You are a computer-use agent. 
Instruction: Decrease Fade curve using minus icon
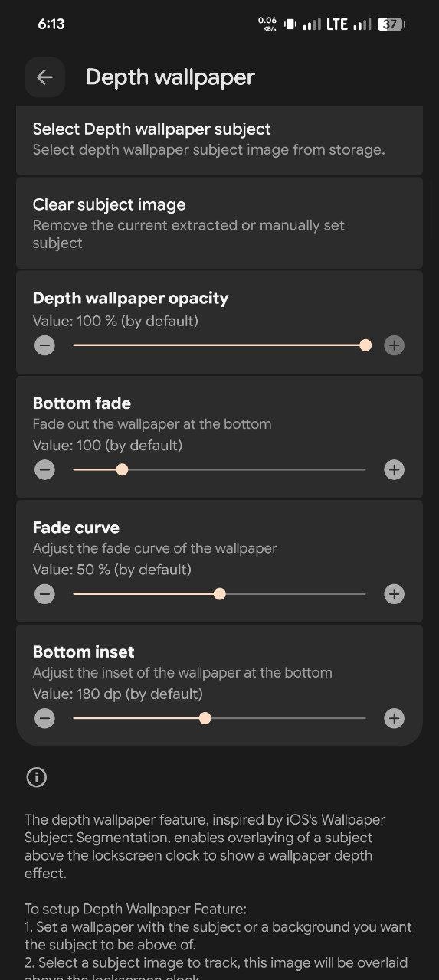pos(44,593)
